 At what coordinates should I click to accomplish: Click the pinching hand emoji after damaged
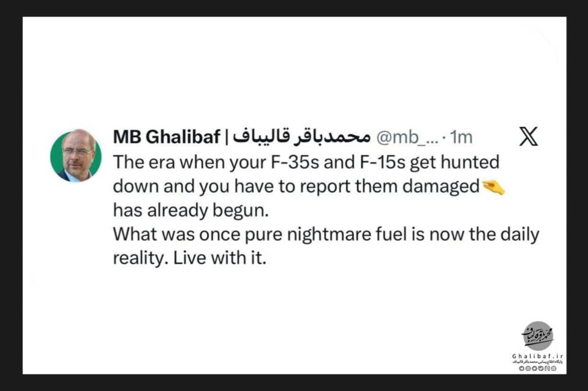[x=493, y=187]
